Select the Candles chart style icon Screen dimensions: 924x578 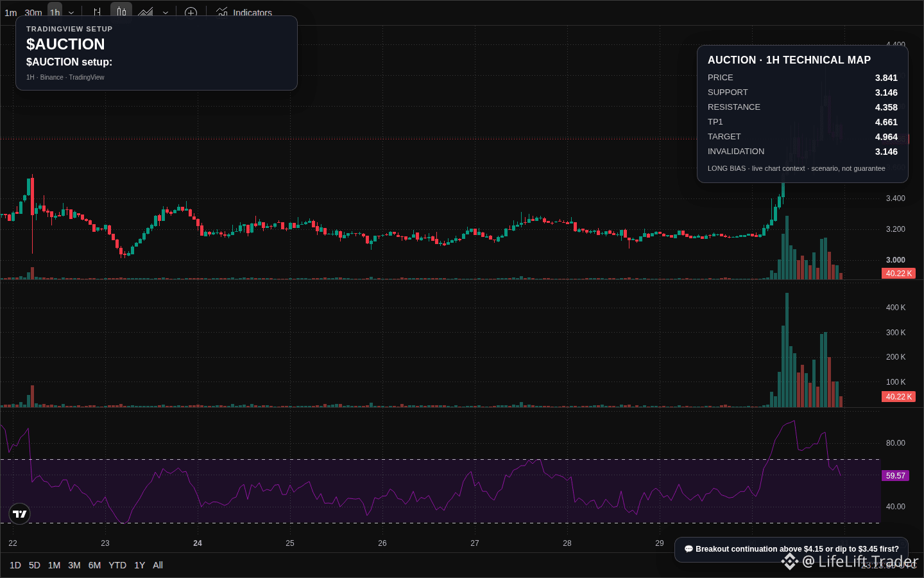tap(121, 12)
